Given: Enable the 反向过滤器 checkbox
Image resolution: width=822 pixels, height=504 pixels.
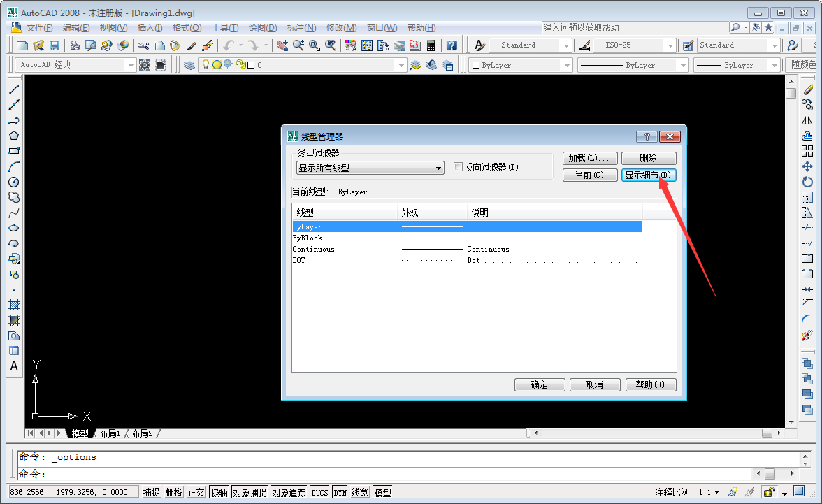Looking at the screenshot, I should pos(459,167).
